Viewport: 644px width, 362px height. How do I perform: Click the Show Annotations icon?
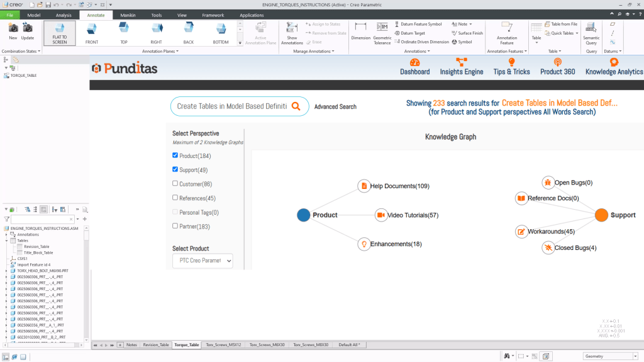coord(292,29)
